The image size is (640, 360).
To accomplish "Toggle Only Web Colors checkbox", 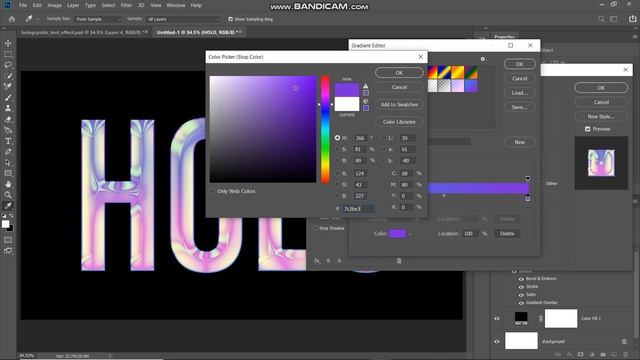I will pos(213,191).
